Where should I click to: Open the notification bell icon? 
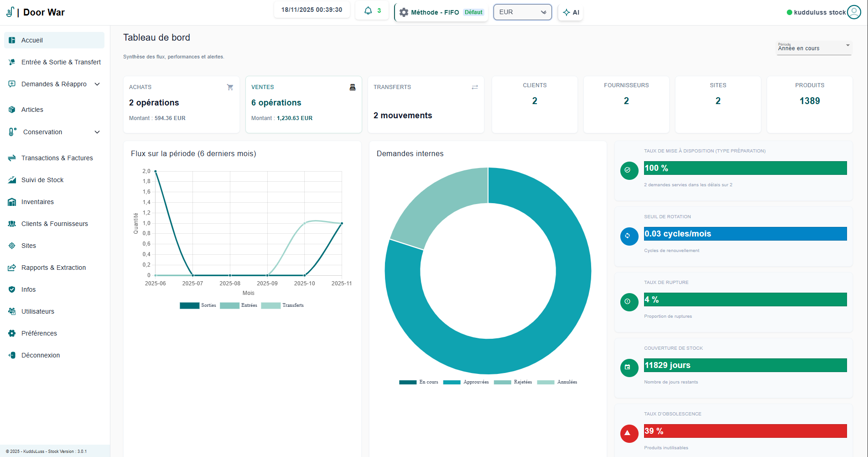tap(368, 11)
